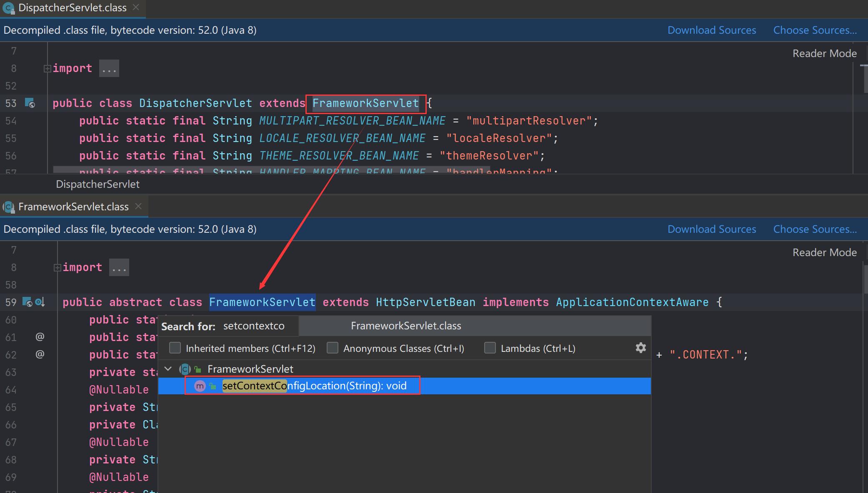Click MULTIPART_RESOLVER_BEAN_NAME constant
The width and height of the screenshot is (868, 493).
pos(352,121)
